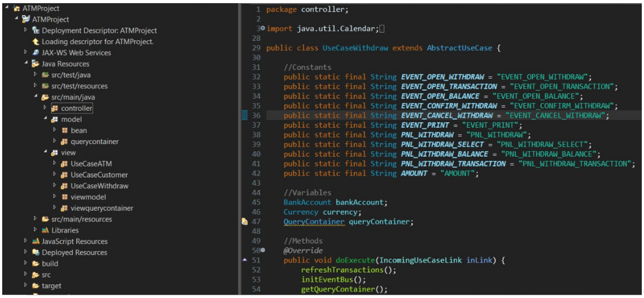Click the blue marker beside line 36
This screenshot has height=298, width=644.
[244, 115]
